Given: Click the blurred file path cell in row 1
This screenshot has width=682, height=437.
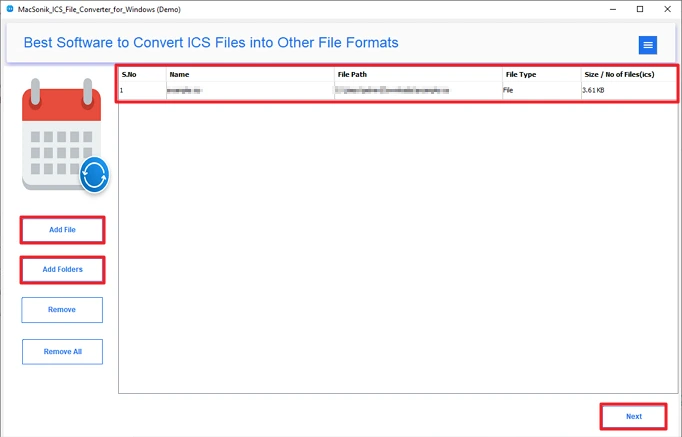Looking at the screenshot, I should coord(392,90).
